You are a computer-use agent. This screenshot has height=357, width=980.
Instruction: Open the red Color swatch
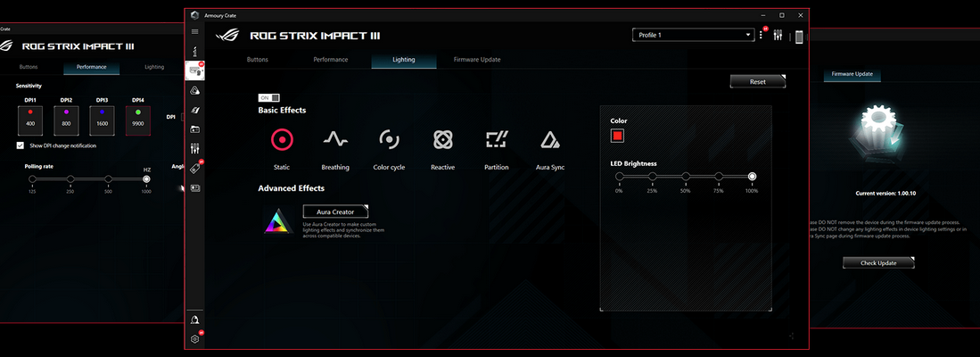click(x=617, y=136)
